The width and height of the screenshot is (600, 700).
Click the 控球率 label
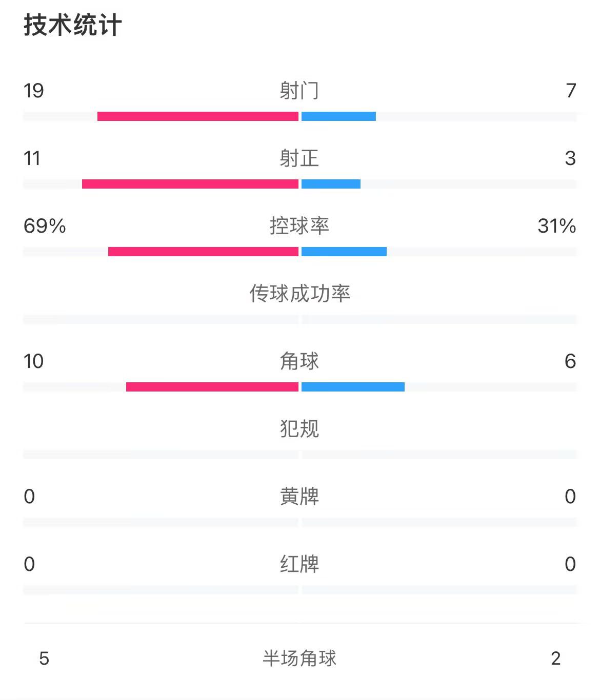pos(299,226)
